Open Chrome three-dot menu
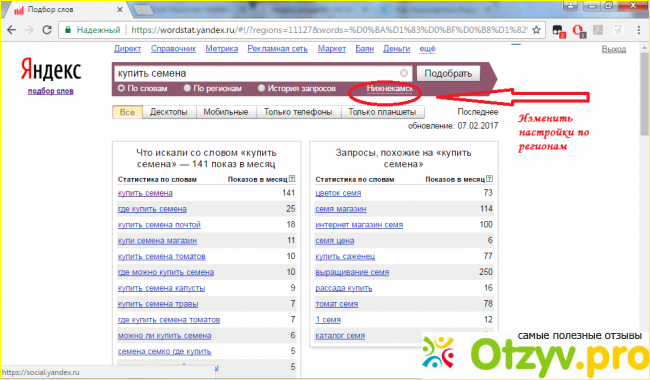The image size is (650, 380). click(x=639, y=30)
